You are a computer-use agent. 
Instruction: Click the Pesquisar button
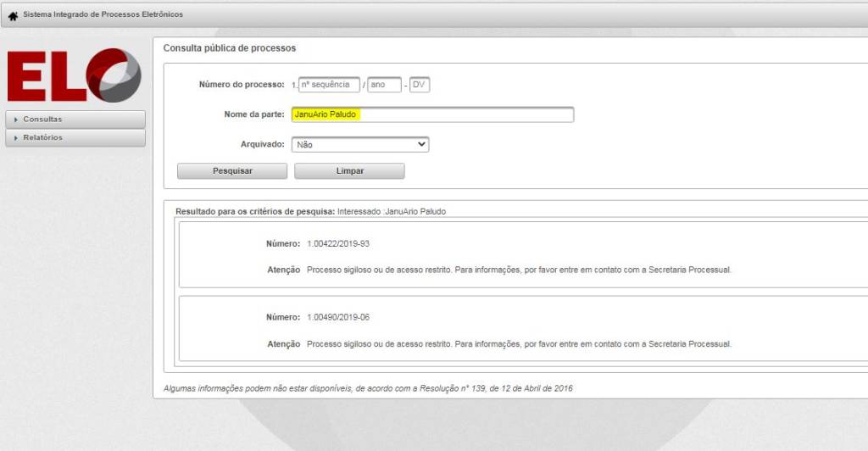pos(232,171)
